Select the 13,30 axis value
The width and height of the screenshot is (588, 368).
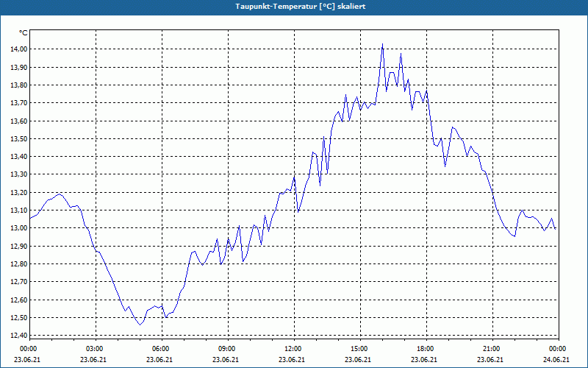18,174
